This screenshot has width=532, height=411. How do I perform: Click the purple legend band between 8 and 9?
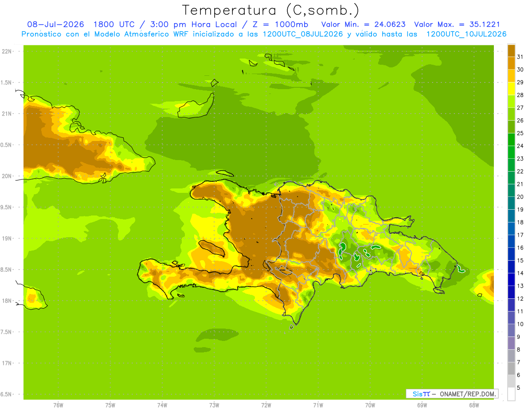(511, 343)
